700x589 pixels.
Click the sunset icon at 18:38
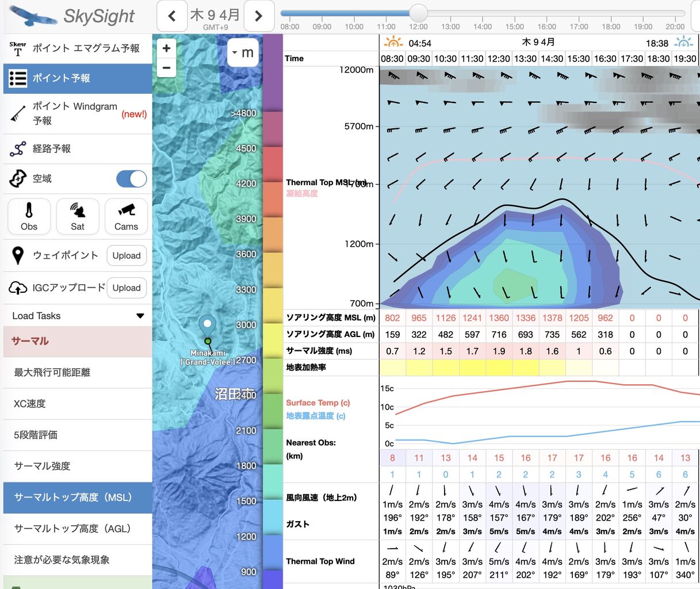click(684, 42)
